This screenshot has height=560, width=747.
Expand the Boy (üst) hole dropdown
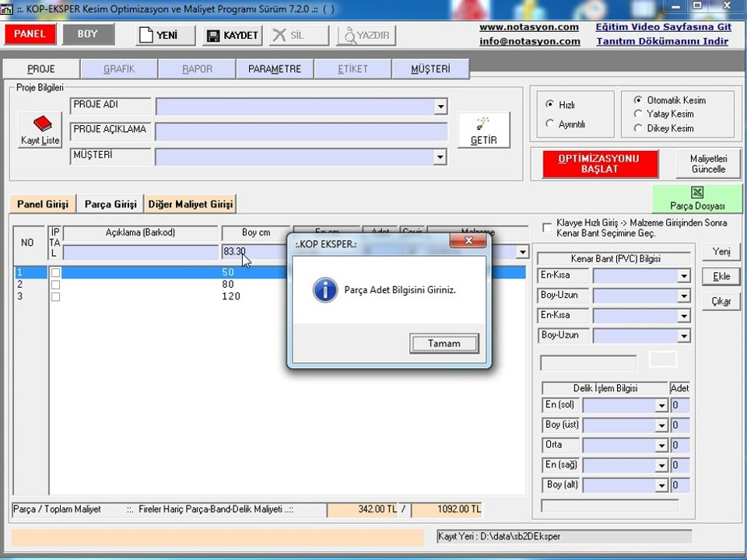[661, 425]
